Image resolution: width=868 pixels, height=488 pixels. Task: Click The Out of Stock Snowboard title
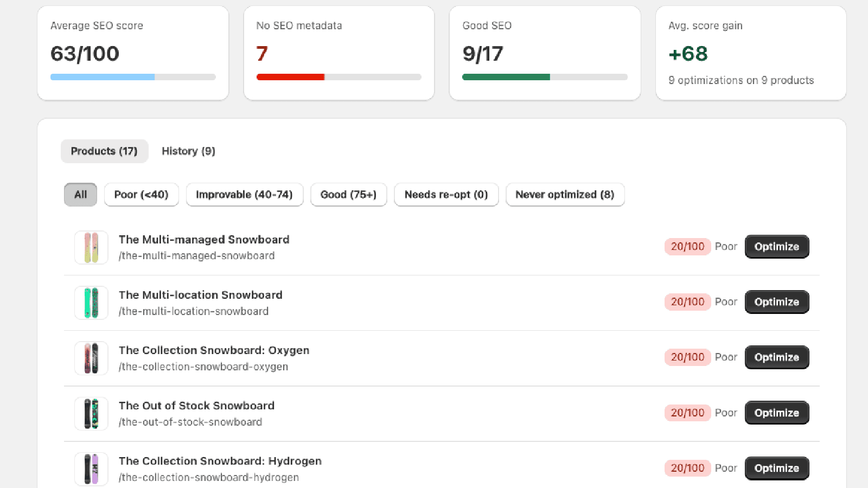click(196, 406)
